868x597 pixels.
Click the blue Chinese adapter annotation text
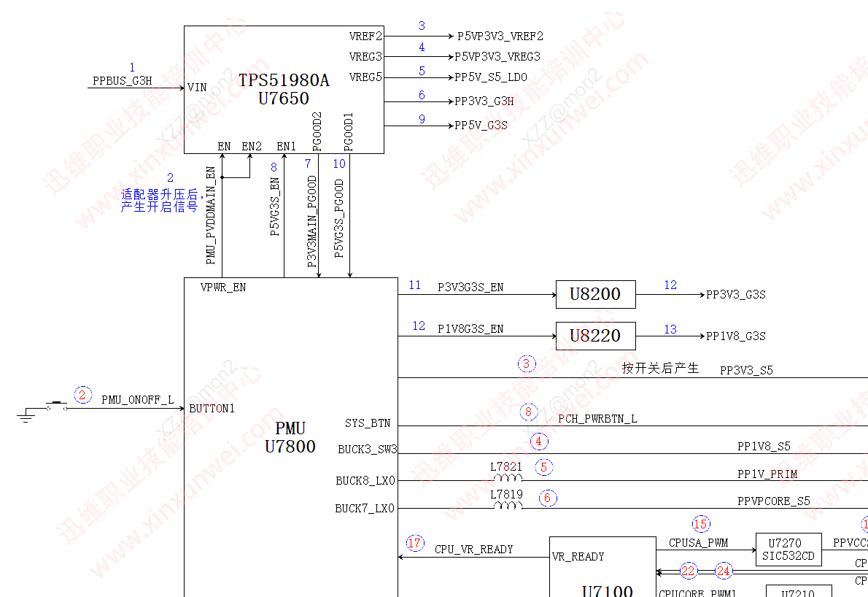pos(160,201)
